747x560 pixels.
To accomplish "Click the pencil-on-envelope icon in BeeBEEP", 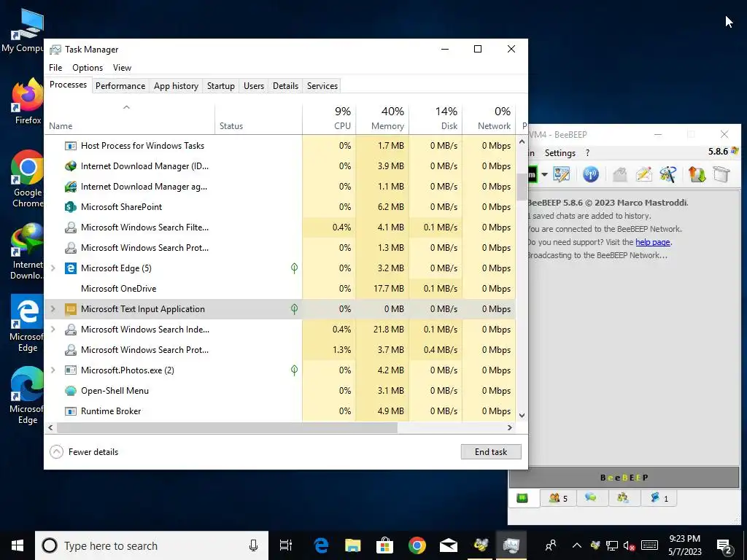I will pyautogui.click(x=643, y=174).
